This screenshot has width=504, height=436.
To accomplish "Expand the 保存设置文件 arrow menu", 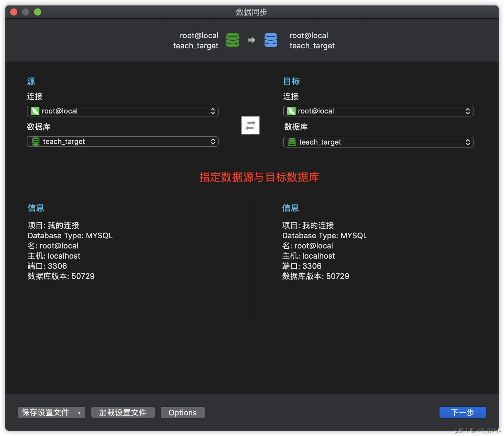I will click(79, 412).
